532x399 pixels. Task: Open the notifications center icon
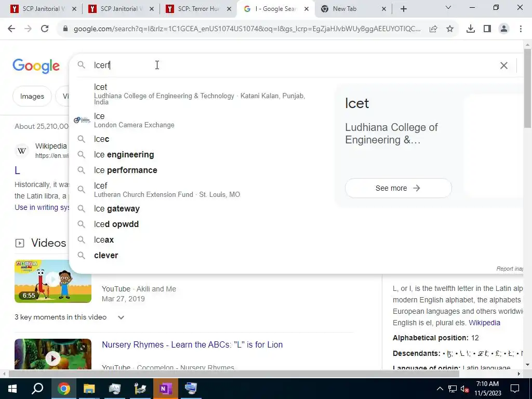coord(515,389)
